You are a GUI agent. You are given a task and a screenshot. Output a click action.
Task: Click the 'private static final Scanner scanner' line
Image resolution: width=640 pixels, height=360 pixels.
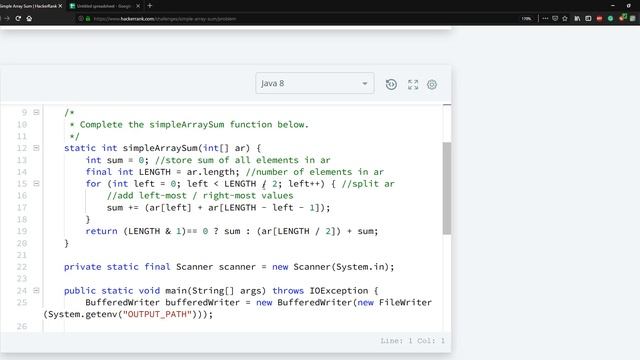tap(229, 267)
